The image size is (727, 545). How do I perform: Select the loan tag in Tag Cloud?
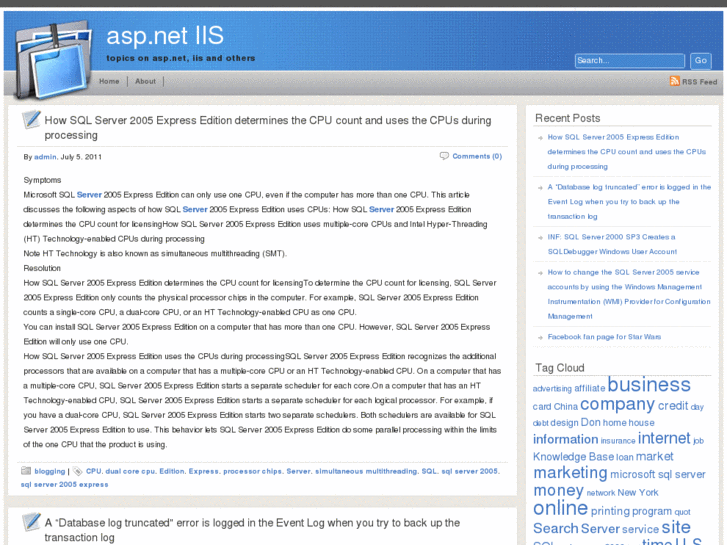tap(625, 457)
